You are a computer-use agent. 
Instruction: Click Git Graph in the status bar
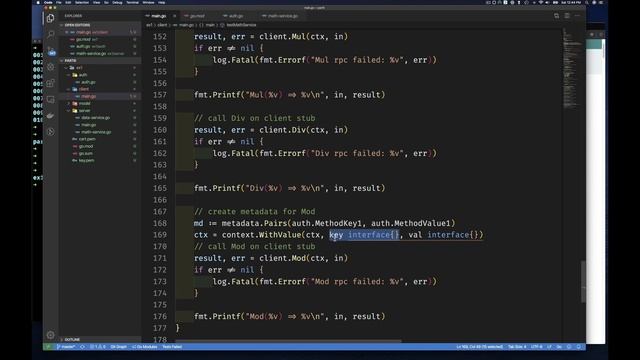[x=119, y=347]
